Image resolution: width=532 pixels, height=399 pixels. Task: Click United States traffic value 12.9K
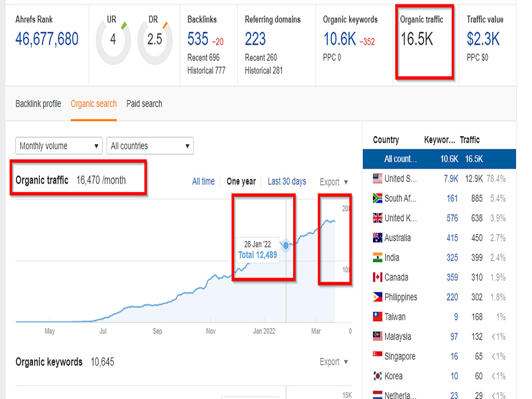click(x=473, y=179)
